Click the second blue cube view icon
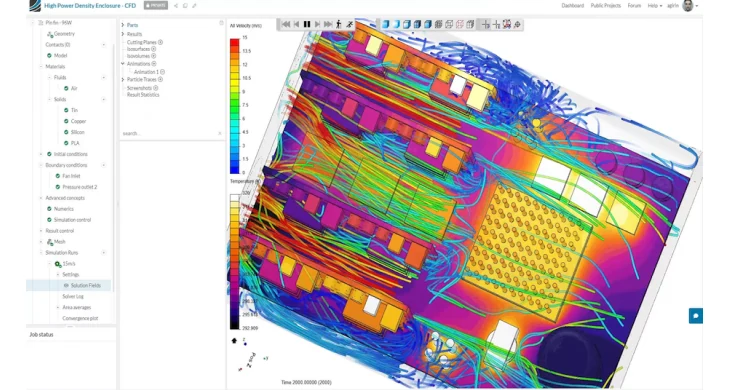 click(x=396, y=24)
